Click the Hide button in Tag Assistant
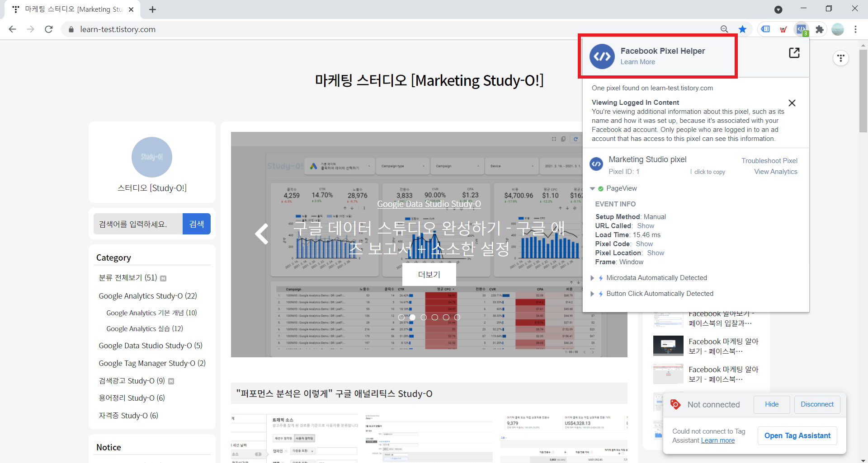This screenshot has width=868, height=463. pos(772,404)
